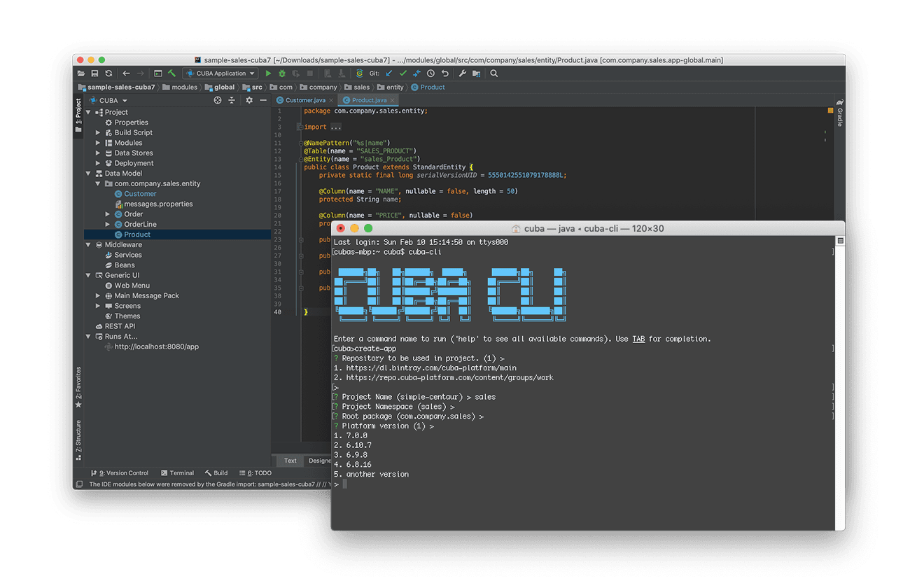
Task: Expand the Data Stores tree node
Action: (98, 153)
